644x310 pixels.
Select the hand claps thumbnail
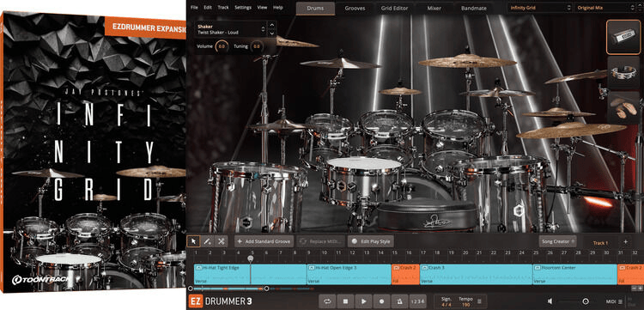click(x=623, y=107)
